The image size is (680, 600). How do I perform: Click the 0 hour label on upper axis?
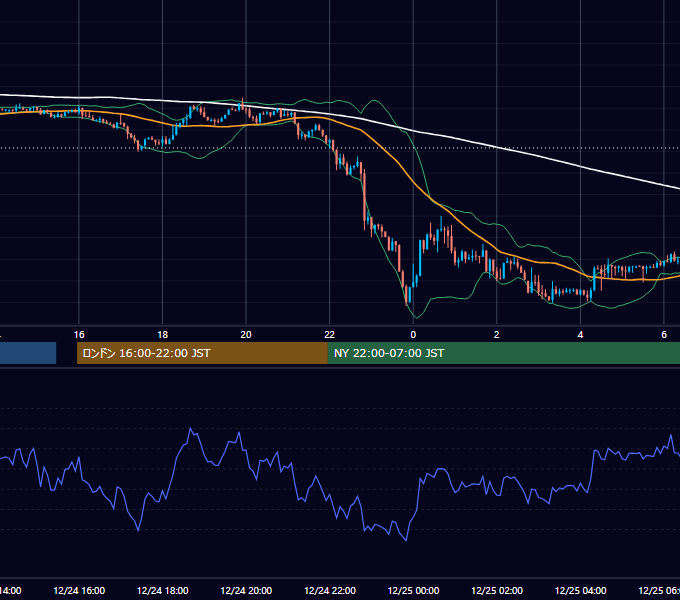click(413, 334)
